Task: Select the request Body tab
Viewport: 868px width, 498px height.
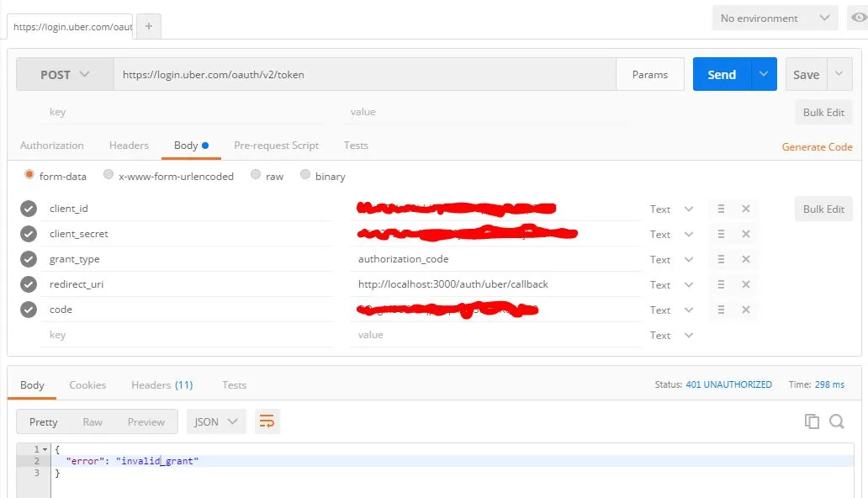Action: point(191,146)
